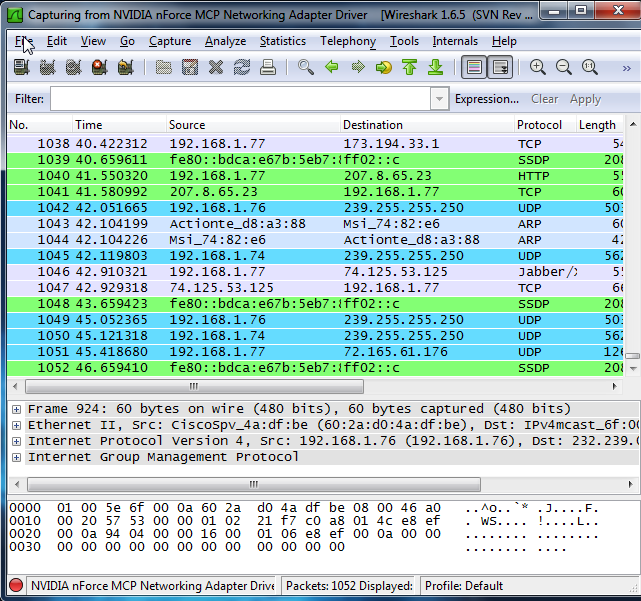
Task: Open the list of capture interfaces
Action: tap(22, 67)
